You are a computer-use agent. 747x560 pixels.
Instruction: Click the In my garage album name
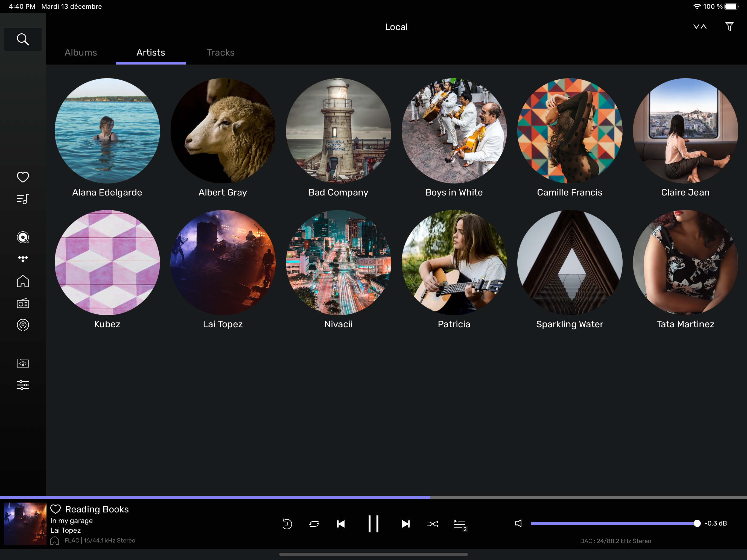(71, 520)
